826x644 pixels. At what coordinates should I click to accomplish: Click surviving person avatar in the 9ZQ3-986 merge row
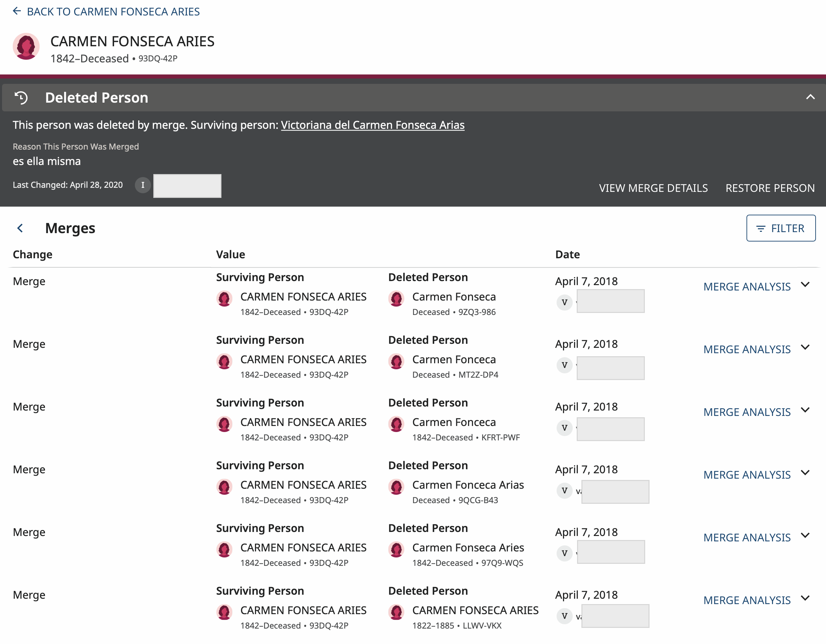coord(224,299)
